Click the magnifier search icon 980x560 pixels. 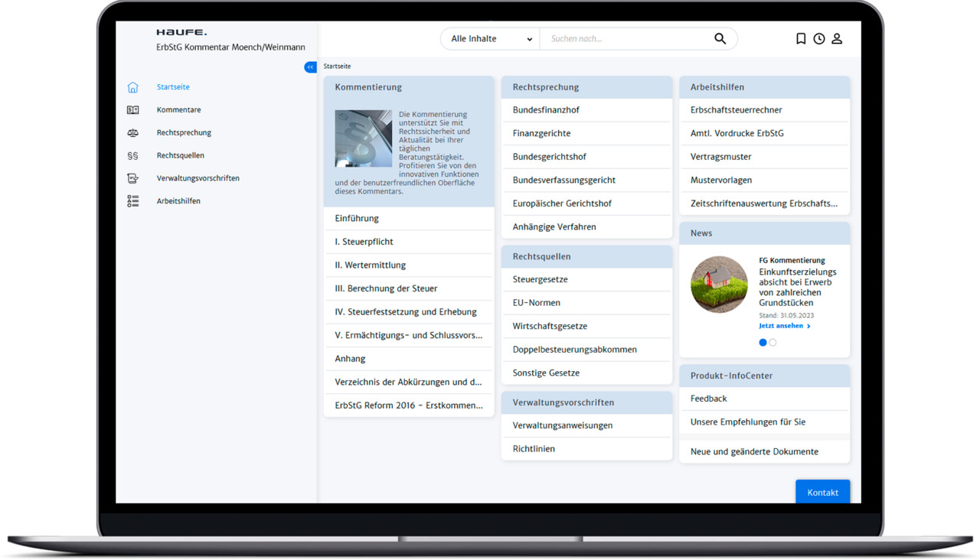pos(720,38)
